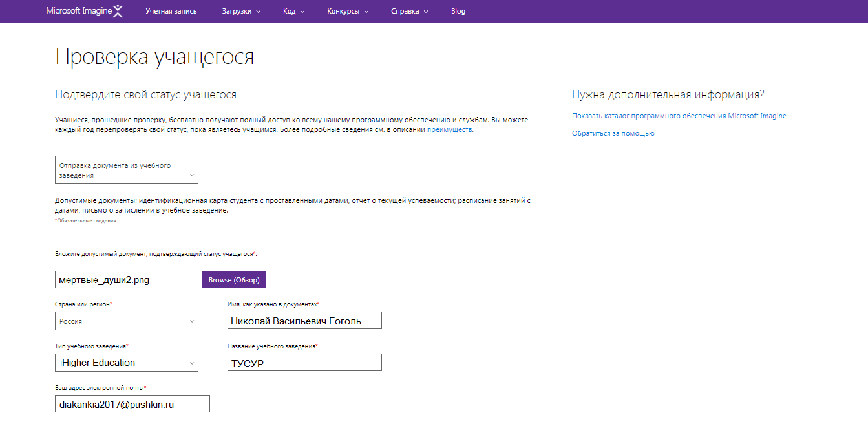Viewport: 868px width, 424px height.
Task: Open the Учетная запись menu item
Action: (x=171, y=12)
